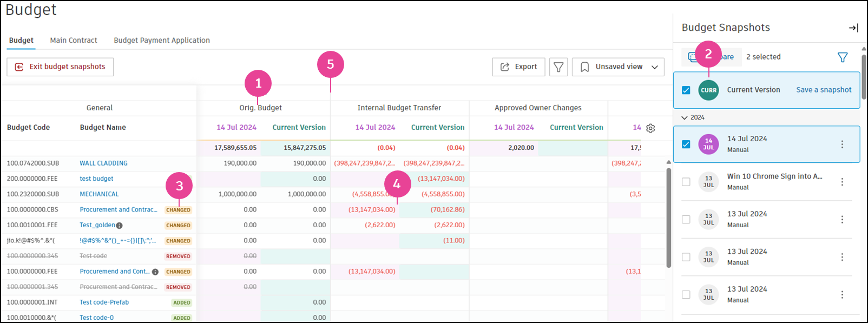Viewport: 868px width, 323px height.
Task: Open the snapshots filter funnel icon
Action: 843,57
